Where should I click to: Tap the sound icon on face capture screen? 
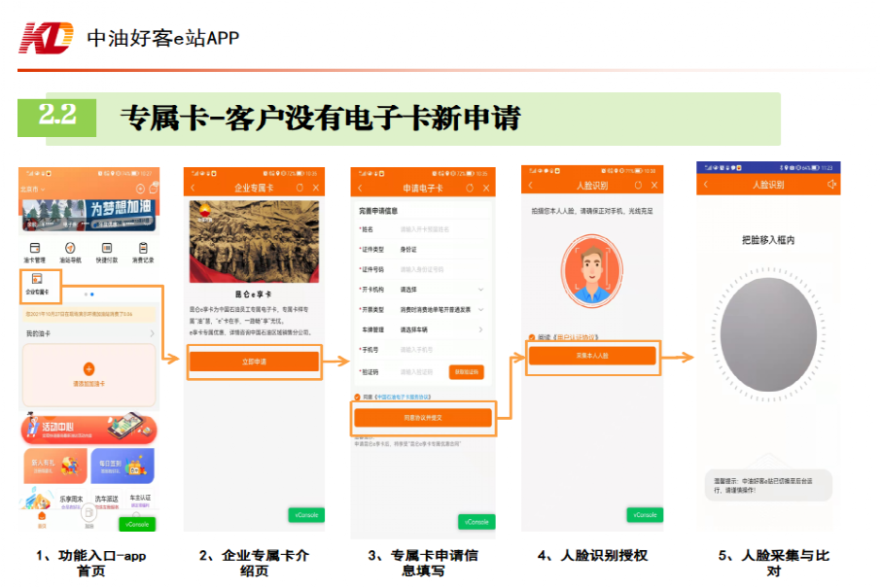pyautogui.click(x=831, y=185)
